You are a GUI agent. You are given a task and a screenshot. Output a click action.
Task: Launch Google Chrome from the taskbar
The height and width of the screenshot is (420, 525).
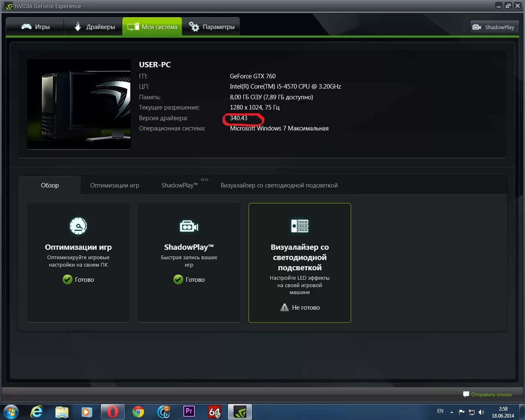pos(138,412)
